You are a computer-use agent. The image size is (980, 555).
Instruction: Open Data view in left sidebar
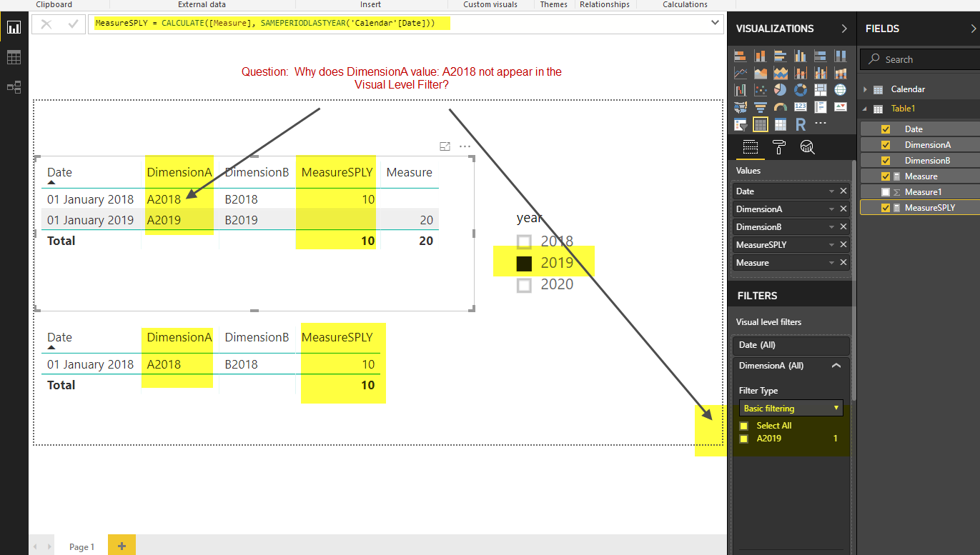(14, 58)
